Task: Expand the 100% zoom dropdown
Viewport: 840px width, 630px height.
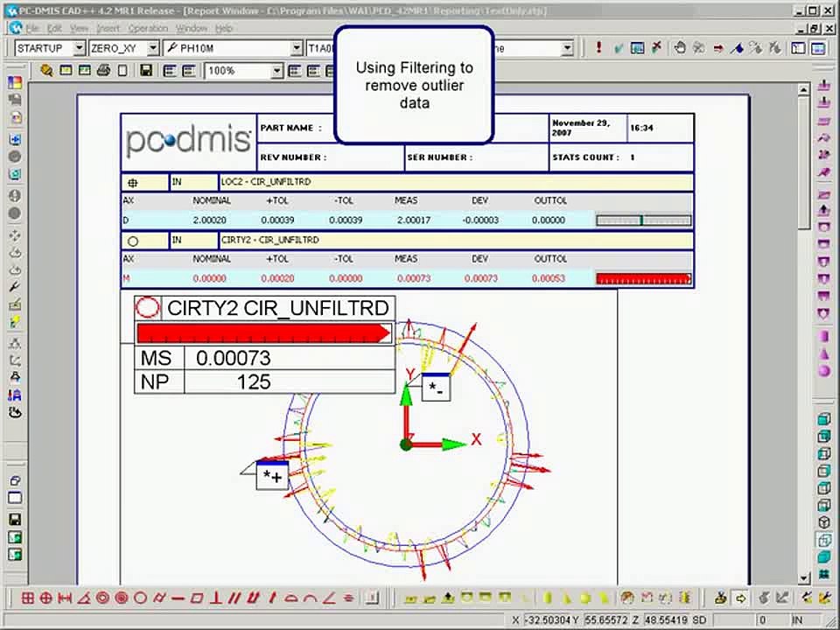Action: pyautogui.click(x=276, y=71)
